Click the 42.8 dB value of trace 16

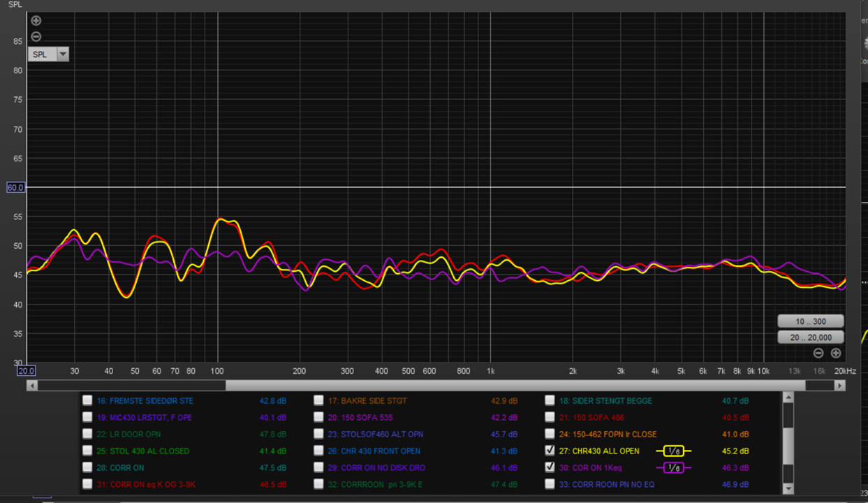pos(273,401)
